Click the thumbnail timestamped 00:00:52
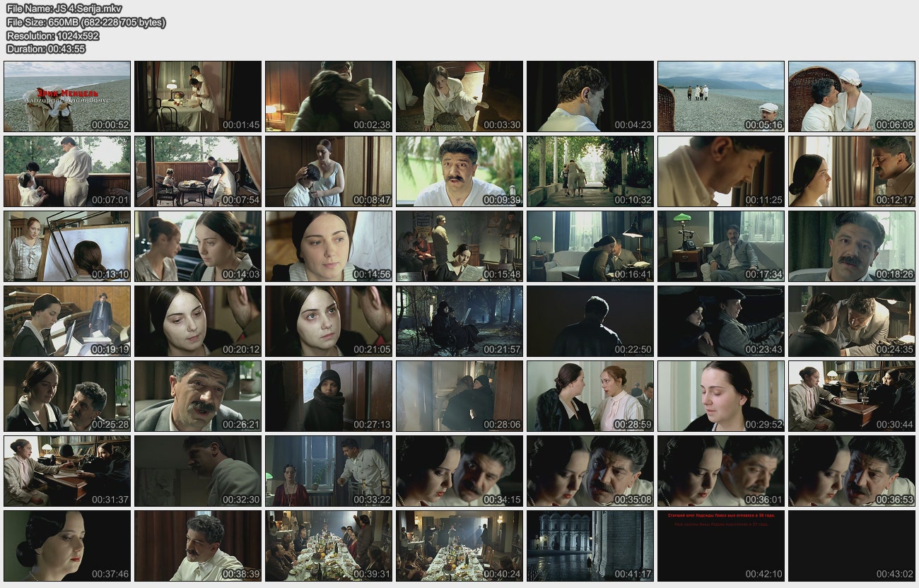Screen dimensions: 919x588 [67, 96]
